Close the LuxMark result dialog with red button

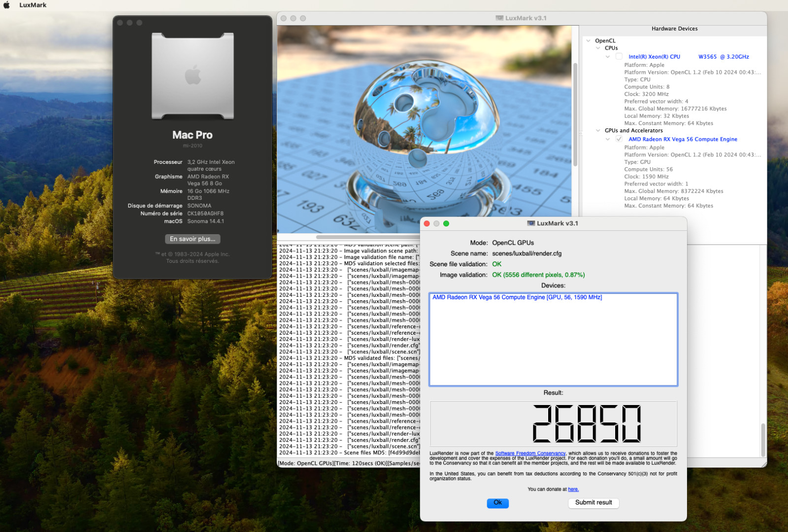[427, 223]
